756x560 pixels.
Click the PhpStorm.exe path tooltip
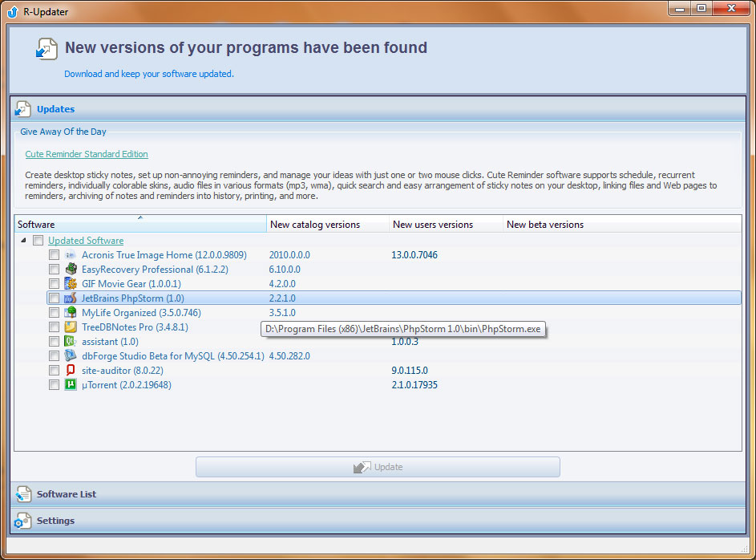click(403, 329)
